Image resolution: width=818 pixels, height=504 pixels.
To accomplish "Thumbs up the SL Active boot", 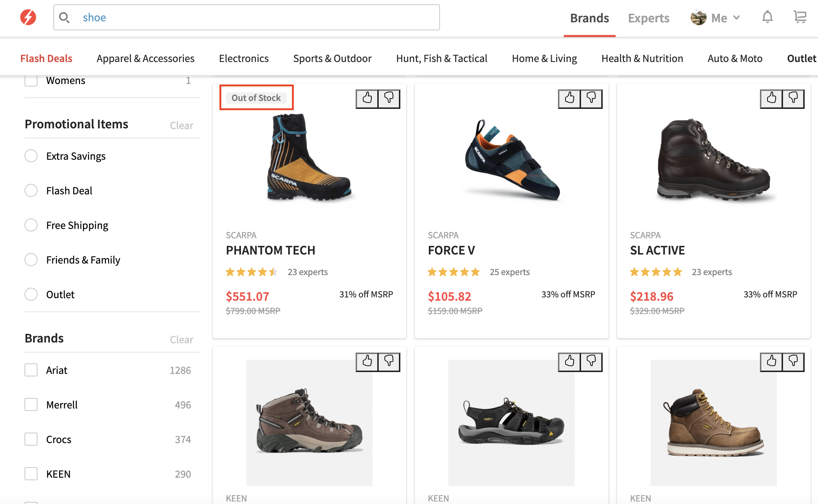I will click(771, 98).
